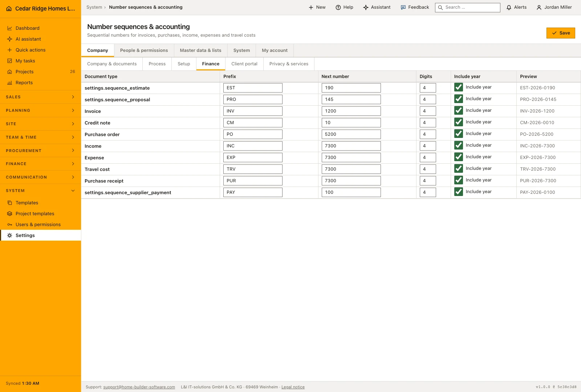Click the Users & permissions key icon
The width and height of the screenshot is (581, 392).
(10, 225)
